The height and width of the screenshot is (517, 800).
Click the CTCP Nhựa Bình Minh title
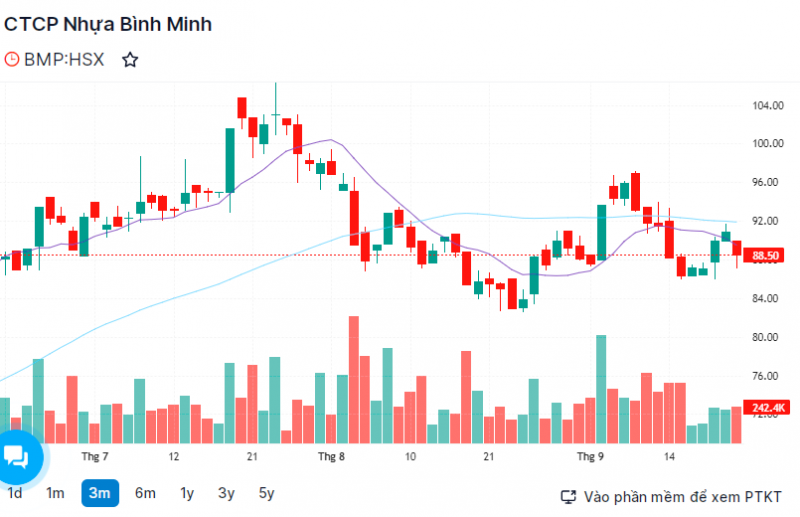[x=108, y=24]
